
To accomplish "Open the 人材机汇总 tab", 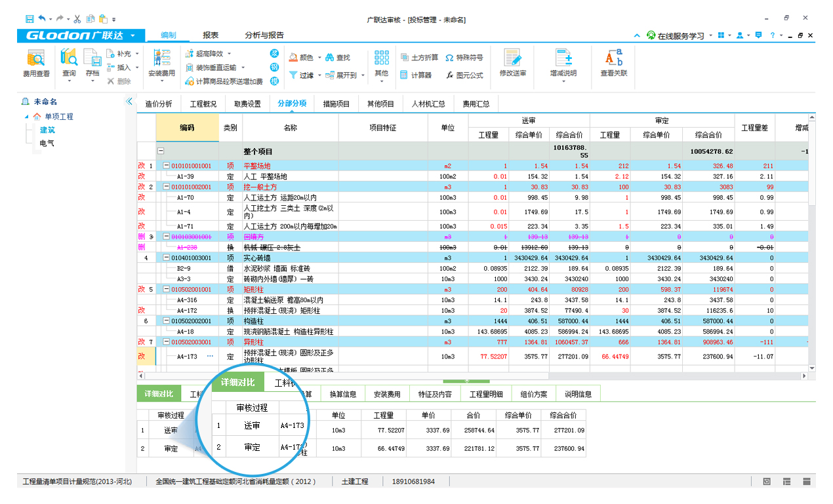I will tap(428, 104).
